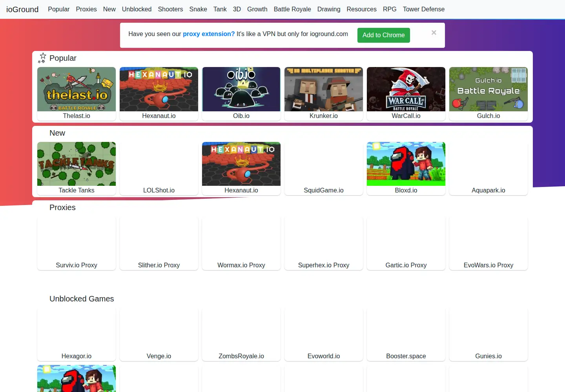The width and height of the screenshot is (565, 392).
Task: Open the Slither.io Proxy card
Action: pyautogui.click(x=159, y=243)
